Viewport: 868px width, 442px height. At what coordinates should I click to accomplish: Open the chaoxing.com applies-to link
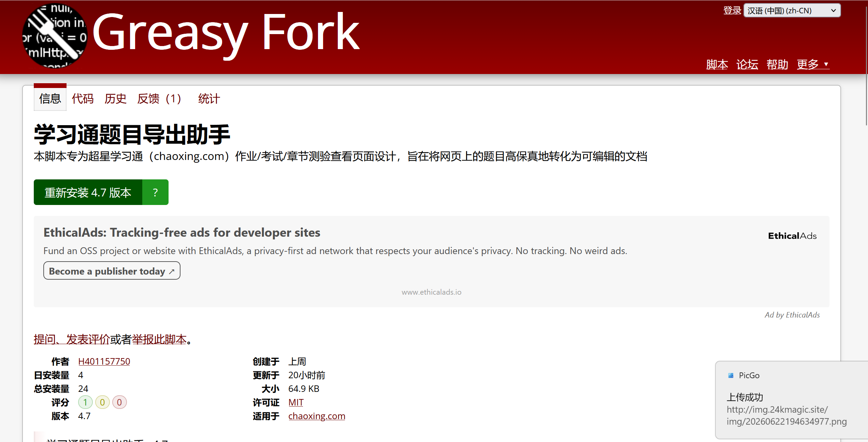[x=317, y=416]
